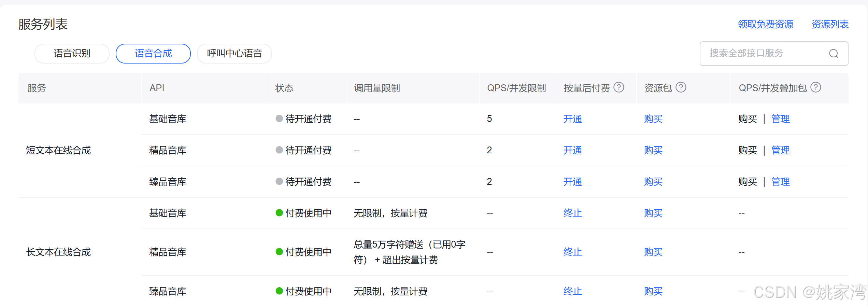
Task: Click 无限制，按量计费 in 长文本 基础音库 row
Action: (390, 213)
